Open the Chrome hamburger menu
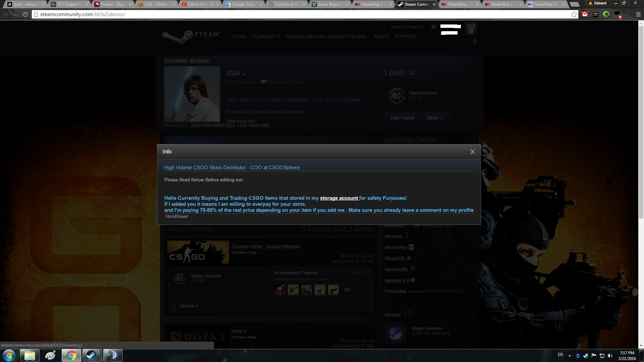This screenshot has height=362, width=644. [x=638, y=14]
